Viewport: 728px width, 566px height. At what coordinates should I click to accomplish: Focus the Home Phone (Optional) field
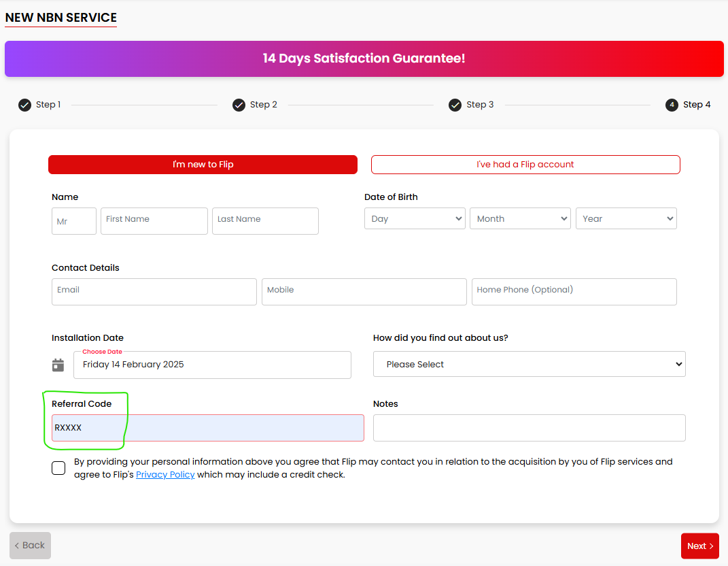[x=574, y=292]
